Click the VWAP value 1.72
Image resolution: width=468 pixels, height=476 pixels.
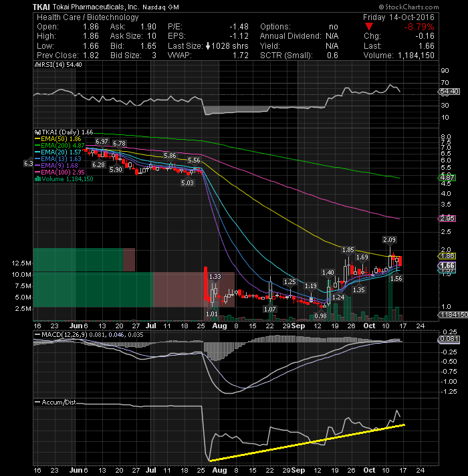[x=241, y=55]
